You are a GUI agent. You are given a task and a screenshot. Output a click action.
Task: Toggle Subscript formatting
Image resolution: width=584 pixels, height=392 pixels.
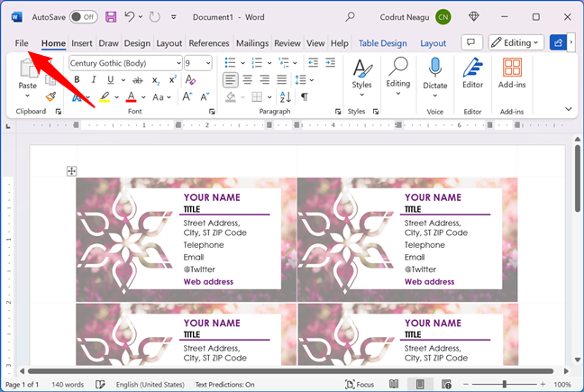155,80
